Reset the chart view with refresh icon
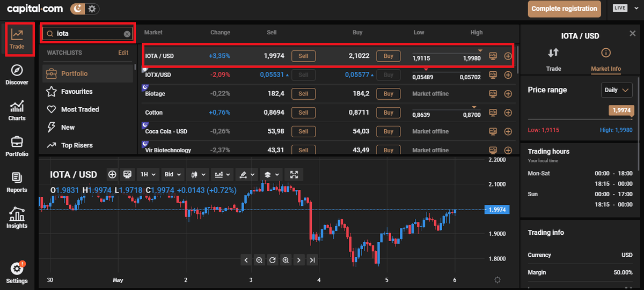The width and height of the screenshot is (644, 290). (x=273, y=260)
